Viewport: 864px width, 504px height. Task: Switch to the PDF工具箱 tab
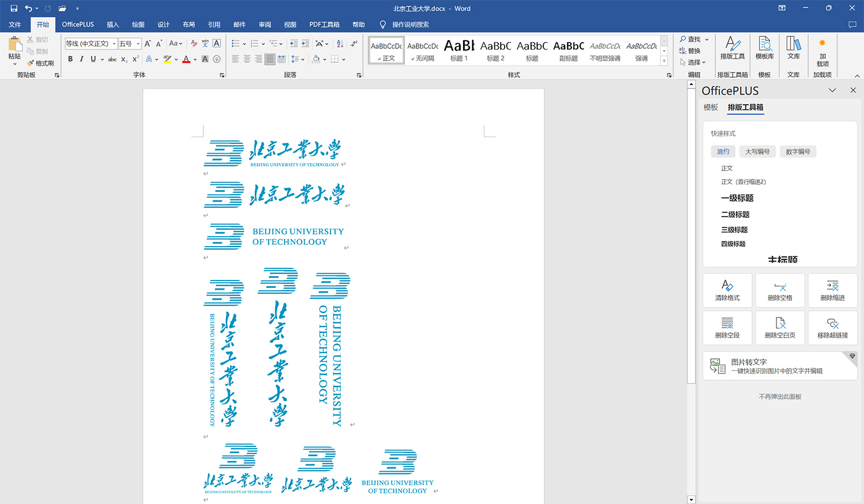click(324, 25)
